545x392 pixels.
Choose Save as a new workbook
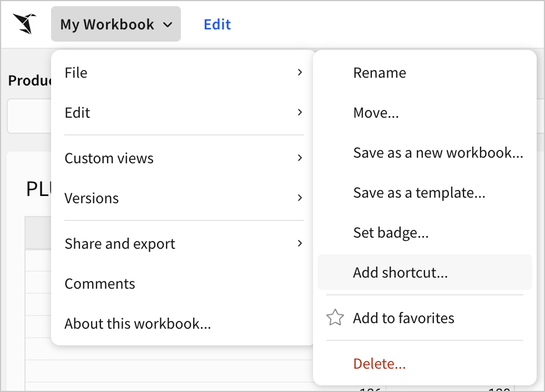438,153
